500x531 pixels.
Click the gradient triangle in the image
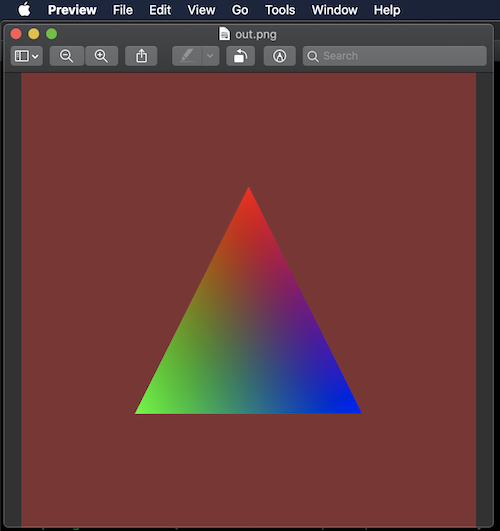pyautogui.click(x=248, y=339)
